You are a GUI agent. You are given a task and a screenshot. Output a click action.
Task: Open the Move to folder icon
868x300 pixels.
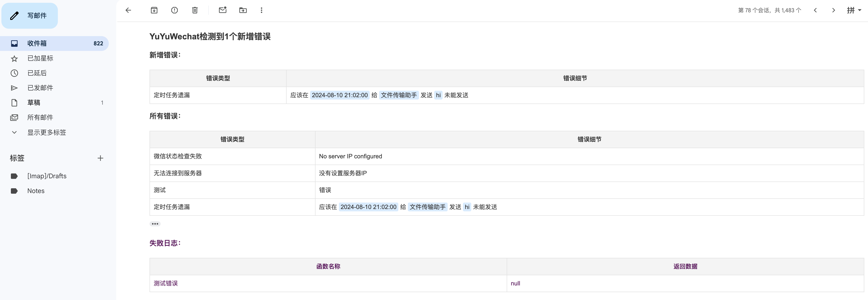pos(243,10)
